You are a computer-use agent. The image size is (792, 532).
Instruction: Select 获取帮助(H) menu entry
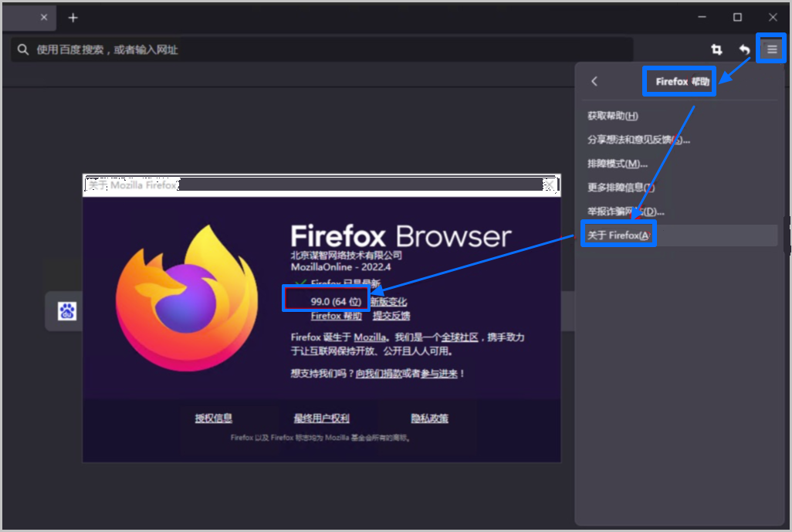pyautogui.click(x=613, y=116)
